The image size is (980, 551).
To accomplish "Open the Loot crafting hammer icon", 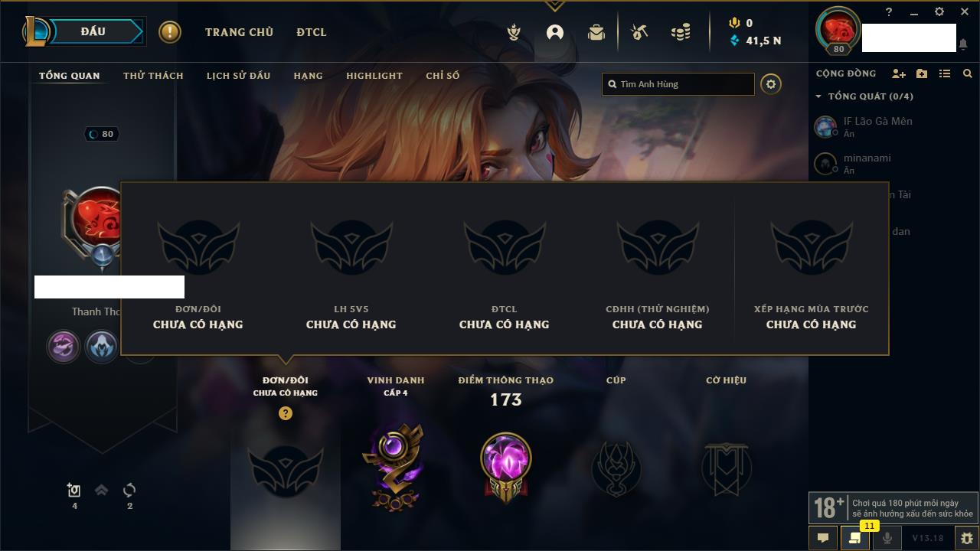I will click(639, 32).
